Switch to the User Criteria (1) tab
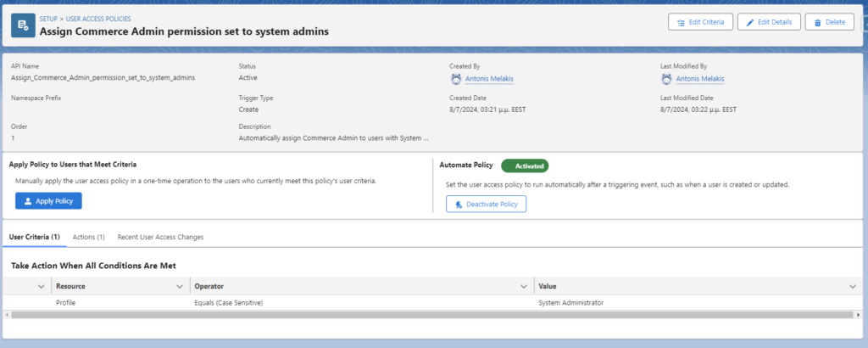 click(x=34, y=237)
